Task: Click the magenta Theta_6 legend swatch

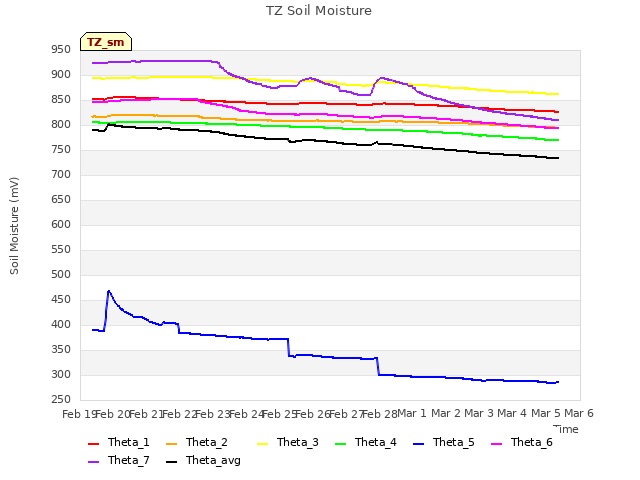Action: coord(496,444)
